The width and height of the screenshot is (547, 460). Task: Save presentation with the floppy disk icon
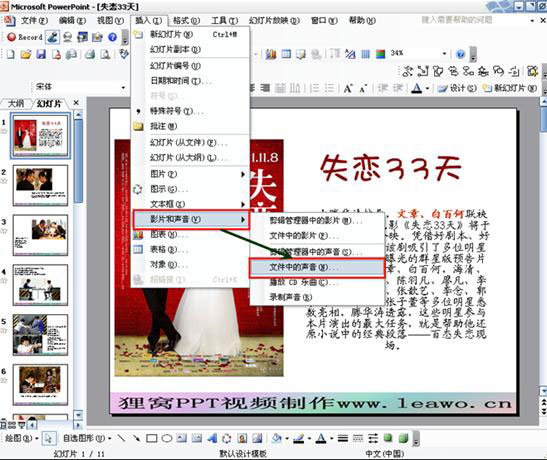coord(41,54)
